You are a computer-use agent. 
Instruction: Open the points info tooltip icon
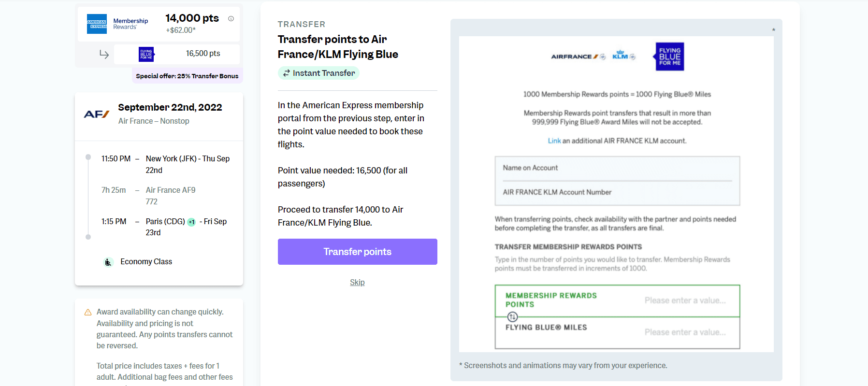(230, 17)
